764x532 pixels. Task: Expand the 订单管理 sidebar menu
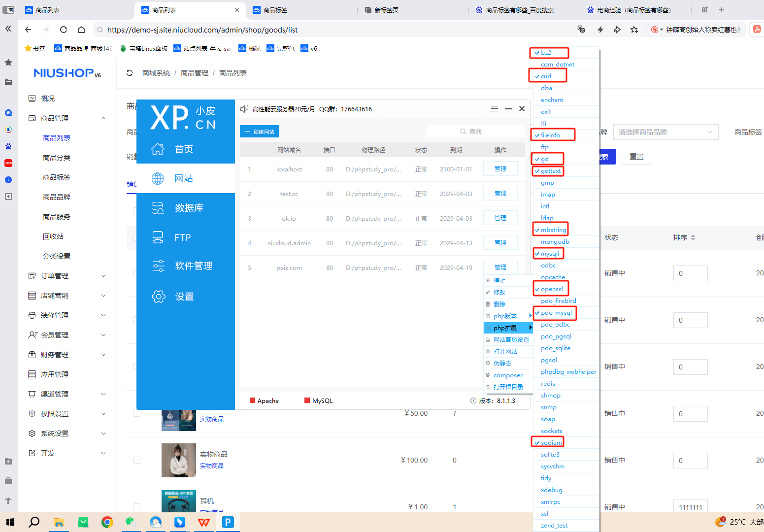tap(67, 276)
